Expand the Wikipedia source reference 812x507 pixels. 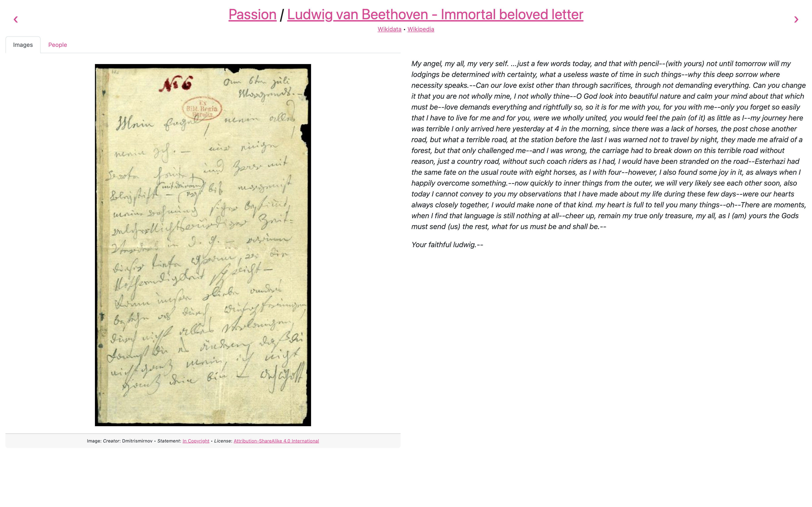[421, 29]
